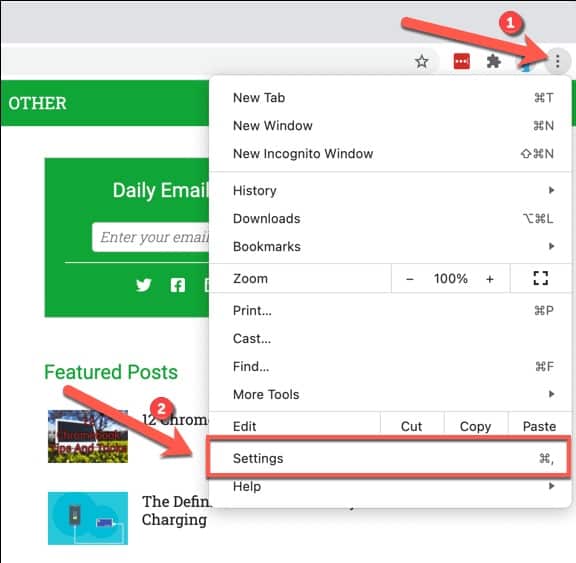Select Settings from the menu
The height and width of the screenshot is (563, 576).
(389, 458)
